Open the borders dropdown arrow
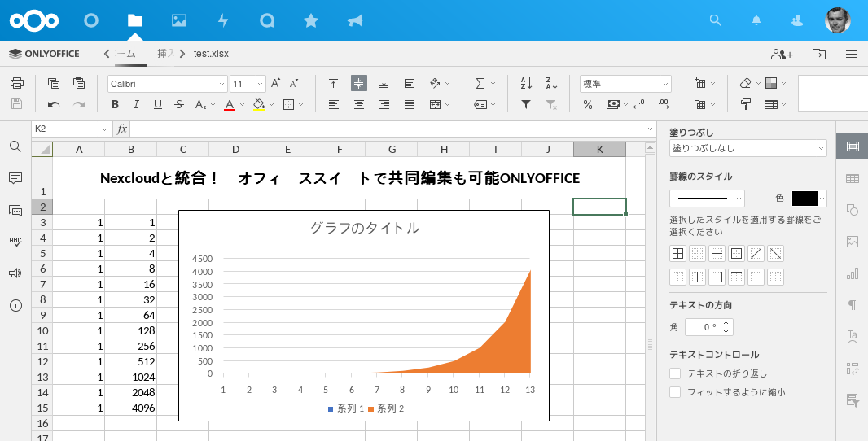The image size is (868, 441). pos(301,104)
